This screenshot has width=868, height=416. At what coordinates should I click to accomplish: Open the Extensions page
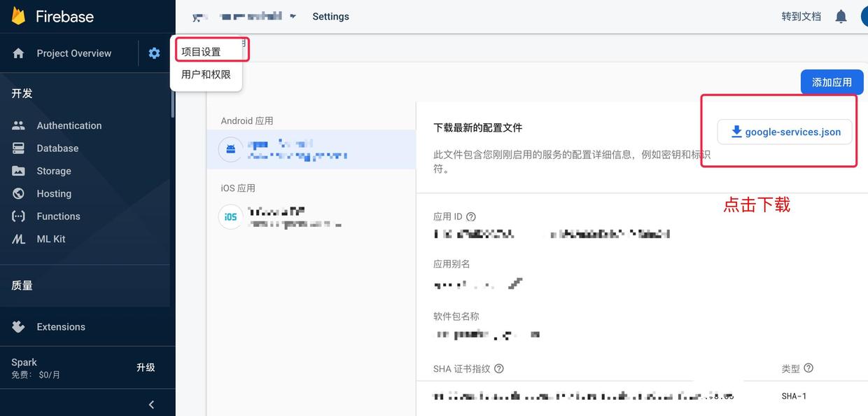click(x=60, y=326)
